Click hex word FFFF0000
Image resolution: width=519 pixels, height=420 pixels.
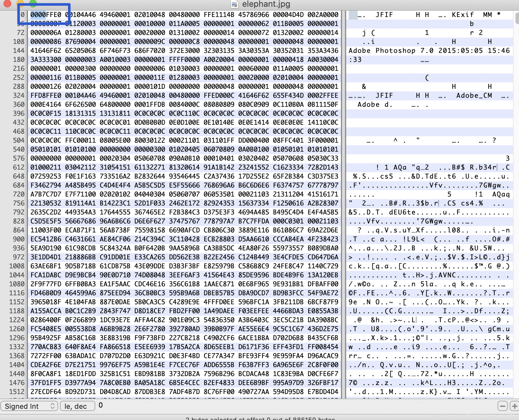pyautogui.click(x=184, y=60)
